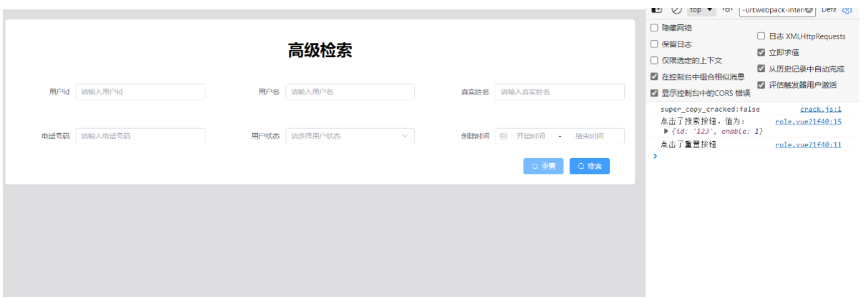868x299 pixels.
Task: Open the top JavaScript context dropdown
Action: click(x=701, y=10)
